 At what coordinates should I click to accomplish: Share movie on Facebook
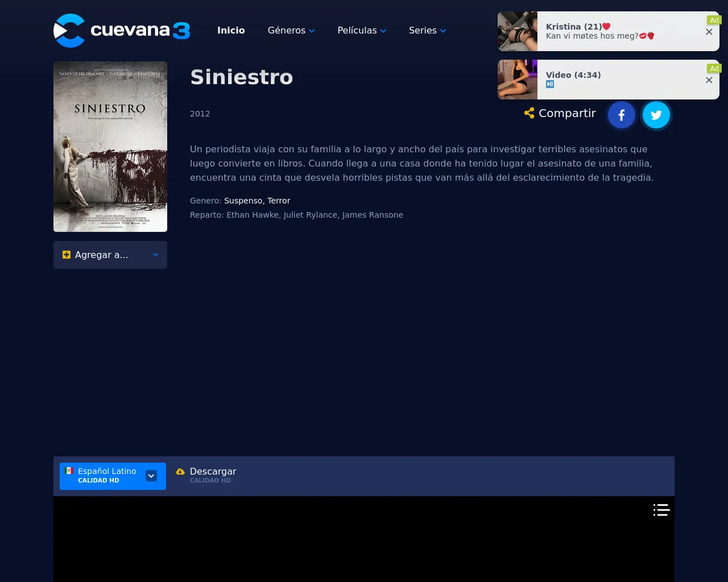(621, 115)
